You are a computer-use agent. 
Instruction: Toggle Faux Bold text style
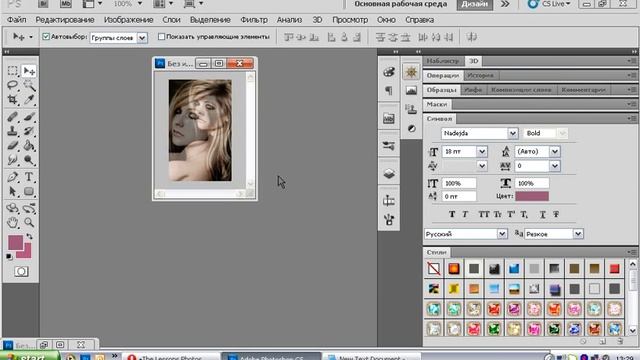pos(452,214)
